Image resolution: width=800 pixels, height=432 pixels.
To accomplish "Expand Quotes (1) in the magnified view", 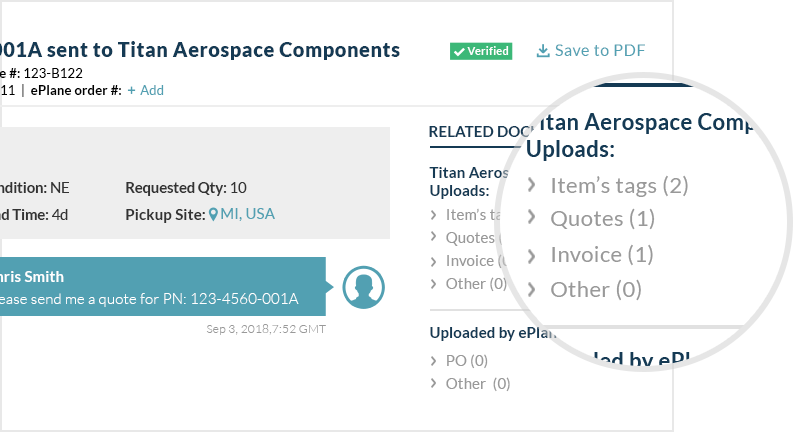I will pyautogui.click(x=591, y=218).
